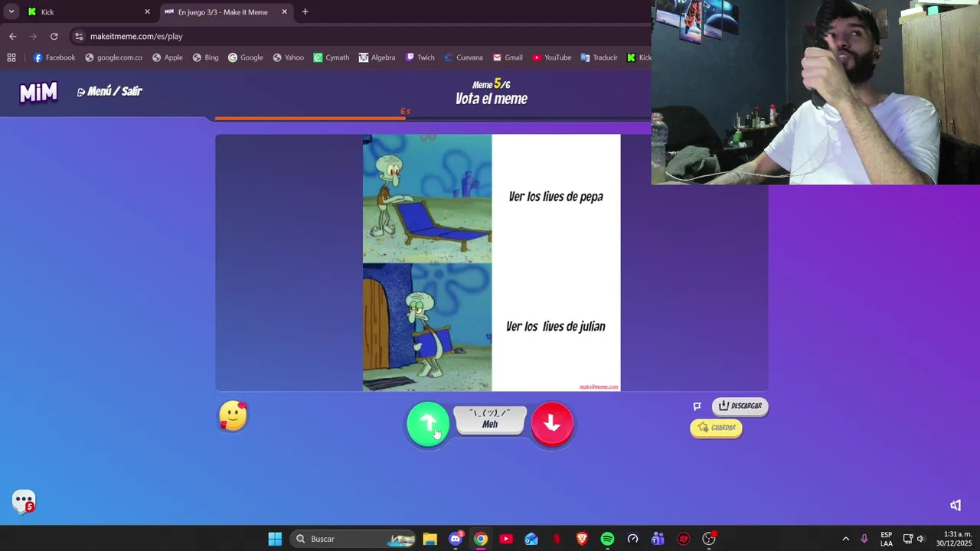Open Netflix from the taskbar
This screenshot has width=980, height=551.
point(557,539)
